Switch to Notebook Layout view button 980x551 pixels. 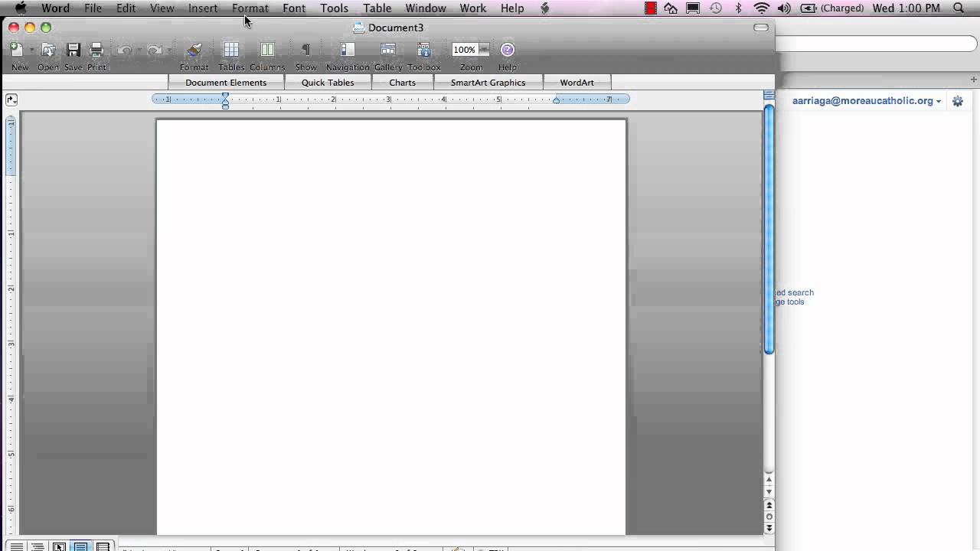(x=103, y=546)
